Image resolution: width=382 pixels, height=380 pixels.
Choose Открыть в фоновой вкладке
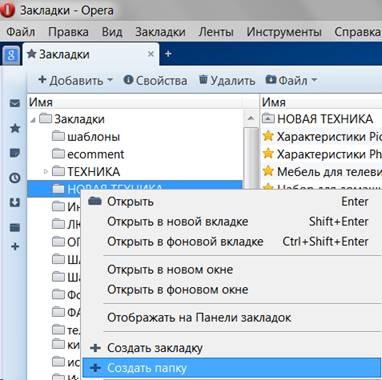[231, 241]
